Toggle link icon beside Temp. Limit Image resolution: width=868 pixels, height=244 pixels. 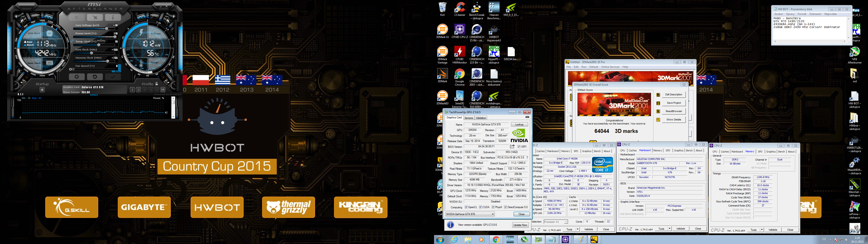click(72, 41)
